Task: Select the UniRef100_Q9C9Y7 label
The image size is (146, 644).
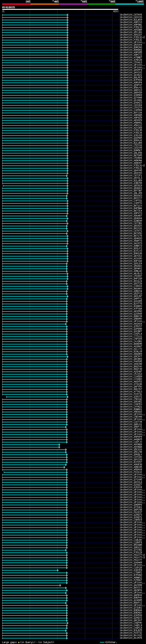Action: [x=131, y=357]
